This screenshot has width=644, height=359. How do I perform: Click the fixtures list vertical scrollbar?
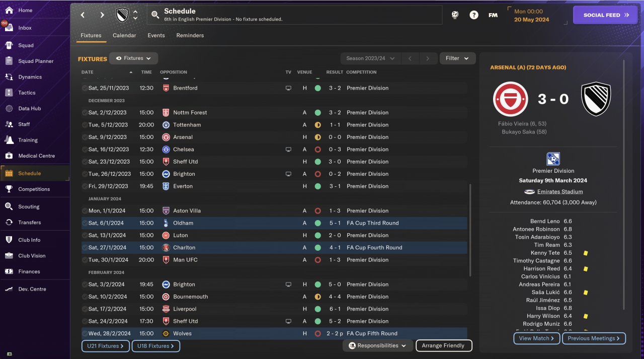coord(470,230)
